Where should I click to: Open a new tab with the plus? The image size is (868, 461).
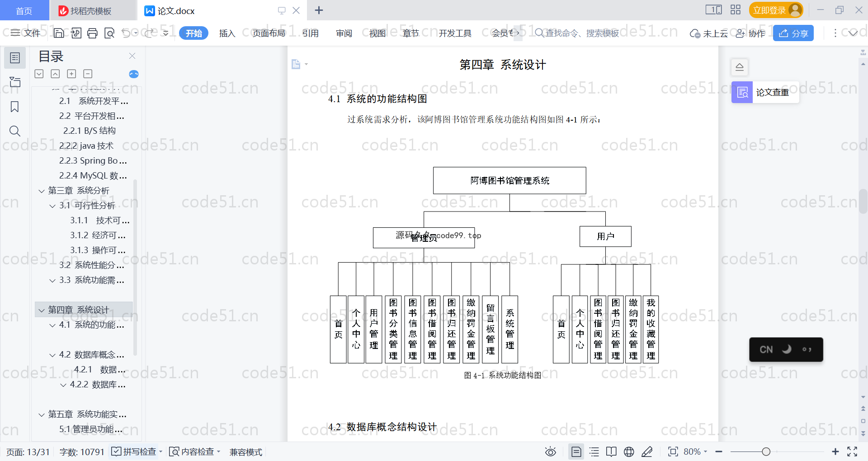319,10
